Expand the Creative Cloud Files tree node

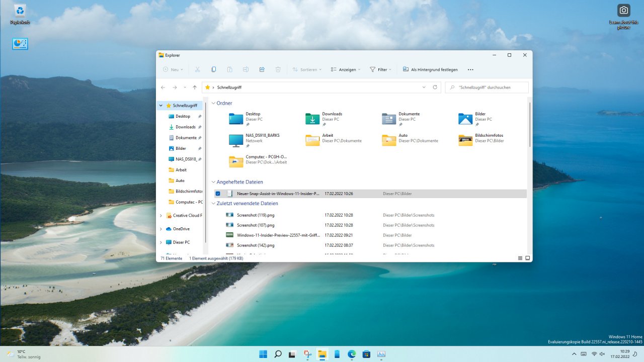click(x=161, y=216)
